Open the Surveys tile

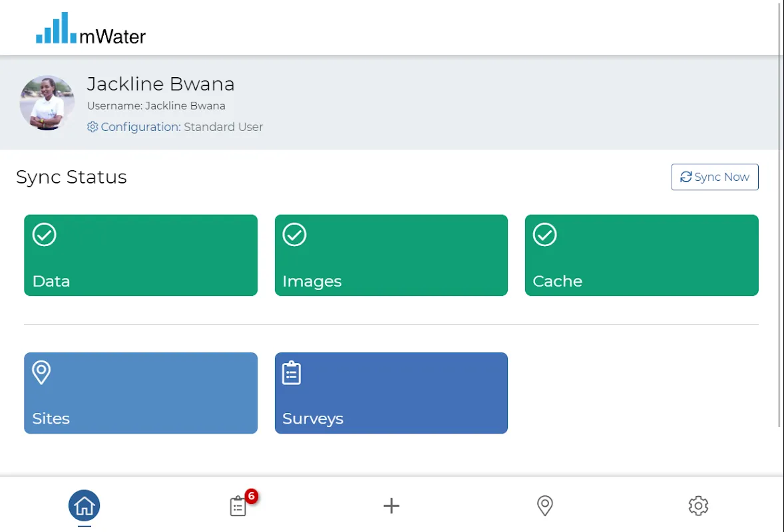(x=391, y=393)
